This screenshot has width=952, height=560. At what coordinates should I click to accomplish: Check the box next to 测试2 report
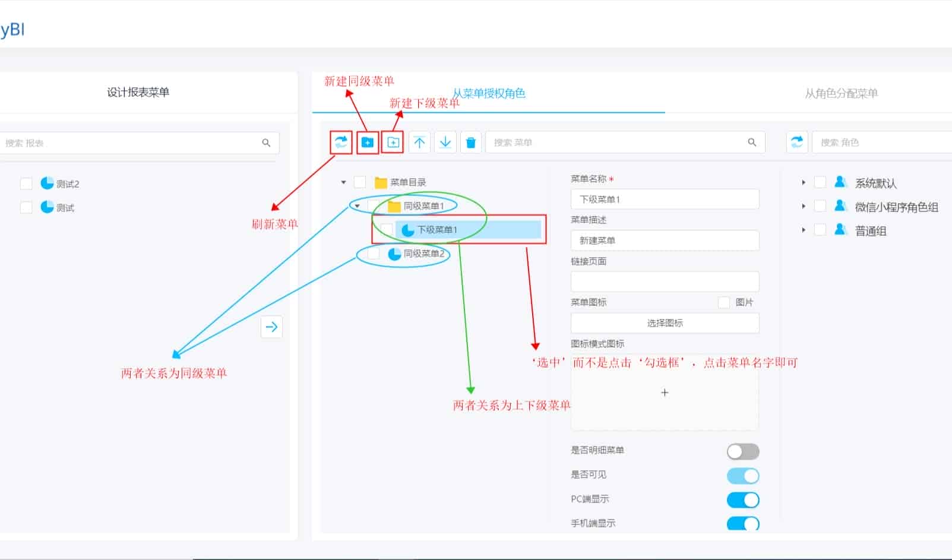point(26,183)
